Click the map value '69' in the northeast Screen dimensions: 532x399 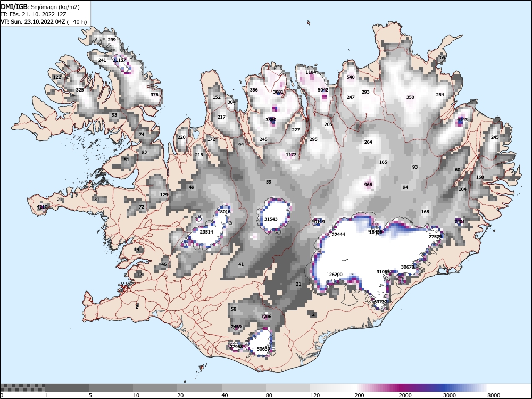pyautogui.click(x=443, y=57)
